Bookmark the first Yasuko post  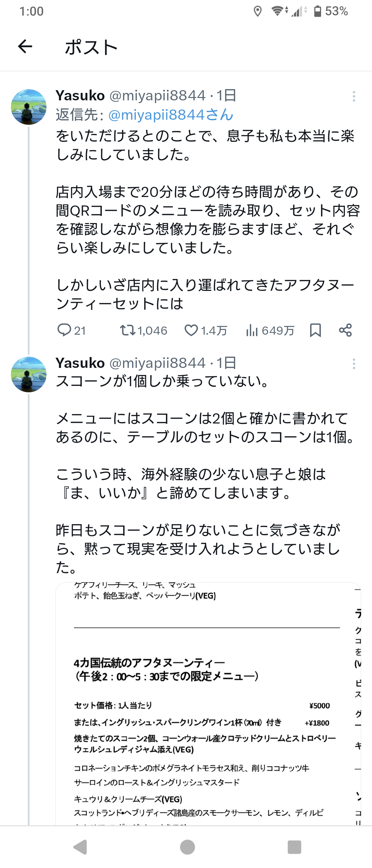(x=315, y=330)
